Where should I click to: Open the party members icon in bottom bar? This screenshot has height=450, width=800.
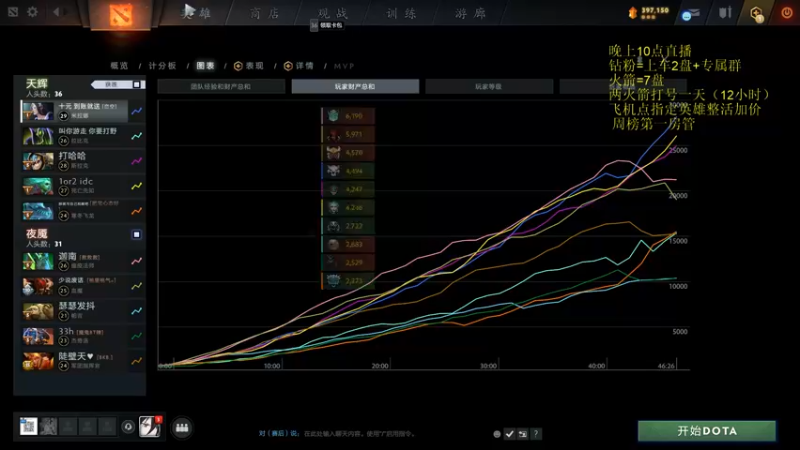point(182,428)
